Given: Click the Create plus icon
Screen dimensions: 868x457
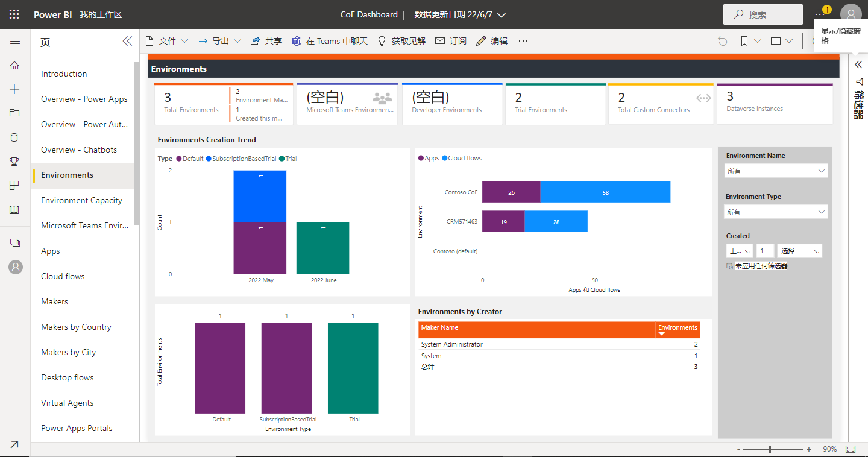Looking at the screenshot, I should pyautogui.click(x=15, y=89).
